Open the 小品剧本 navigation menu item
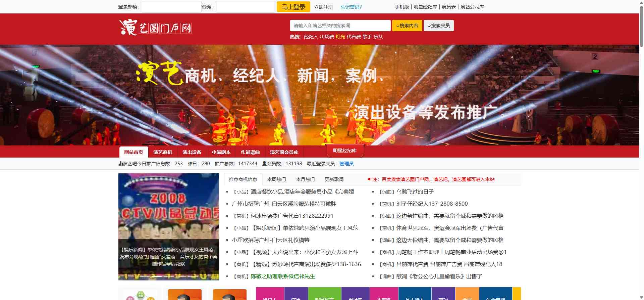The width and height of the screenshot is (644, 300). pos(221,152)
